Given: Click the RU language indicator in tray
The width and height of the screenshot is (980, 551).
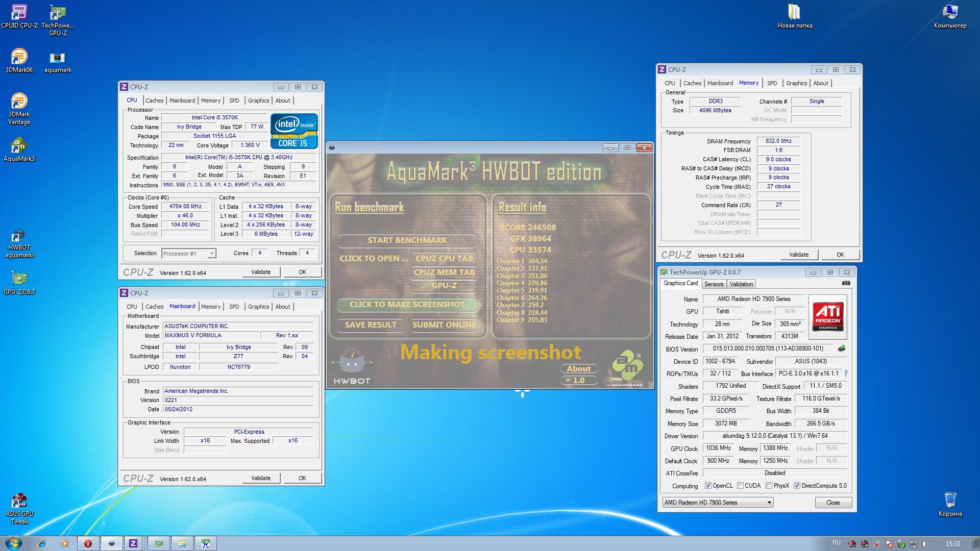Looking at the screenshot, I should click(x=836, y=543).
